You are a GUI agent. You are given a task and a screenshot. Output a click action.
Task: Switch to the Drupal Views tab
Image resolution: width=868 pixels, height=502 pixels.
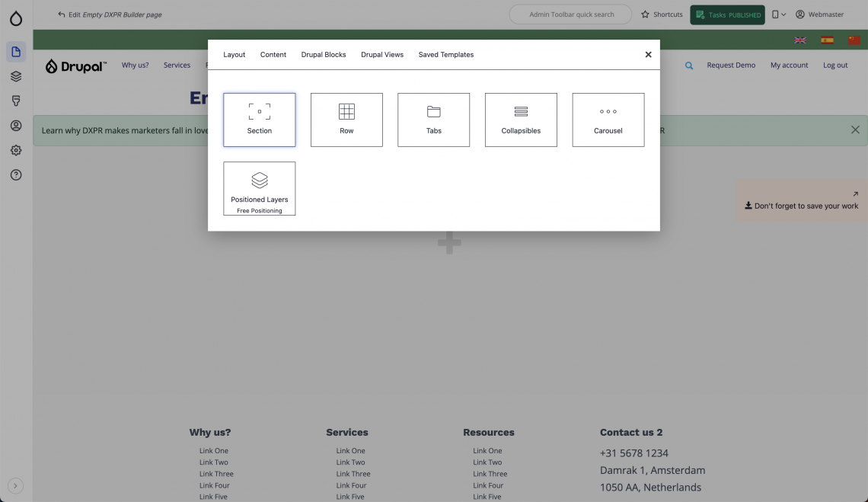click(382, 54)
